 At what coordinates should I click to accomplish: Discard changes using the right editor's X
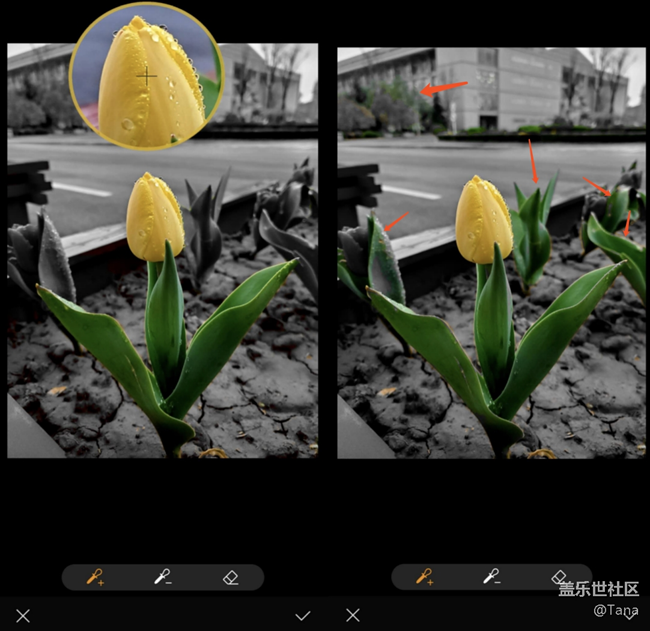[x=352, y=615]
